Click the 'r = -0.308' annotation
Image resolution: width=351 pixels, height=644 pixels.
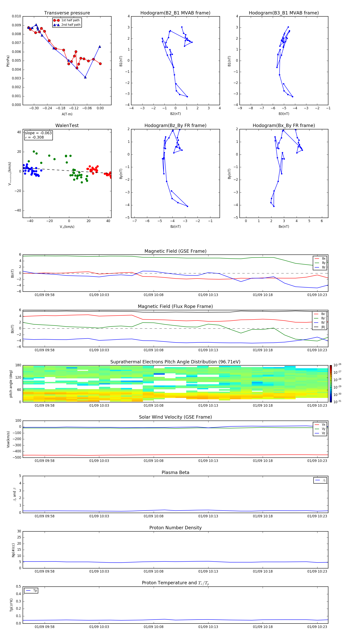pyautogui.click(x=34, y=137)
